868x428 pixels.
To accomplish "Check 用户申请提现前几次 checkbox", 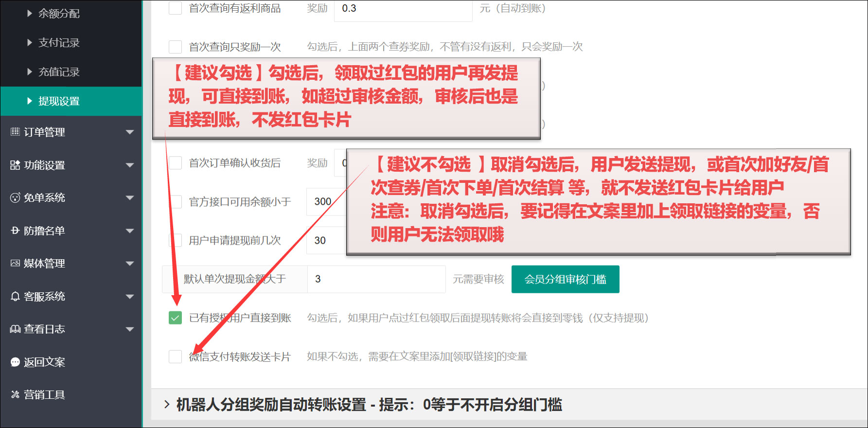I will pyautogui.click(x=175, y=240).
